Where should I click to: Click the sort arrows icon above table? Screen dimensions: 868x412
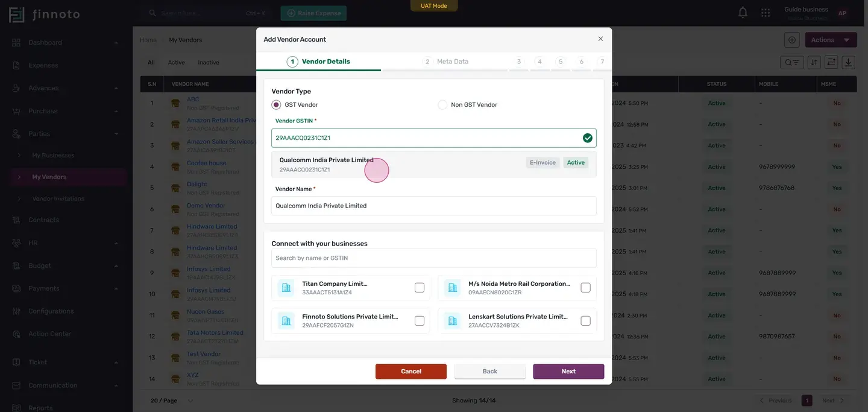[814, 62]
